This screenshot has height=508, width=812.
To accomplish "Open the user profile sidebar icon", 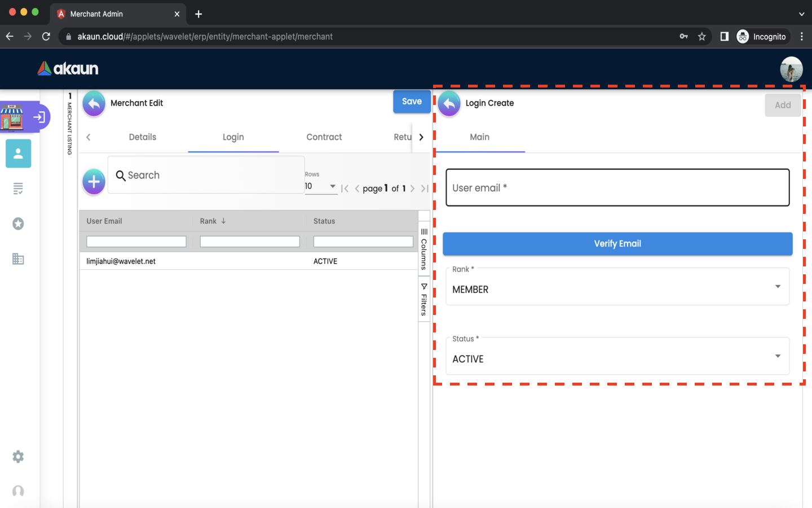I will 18,154.
